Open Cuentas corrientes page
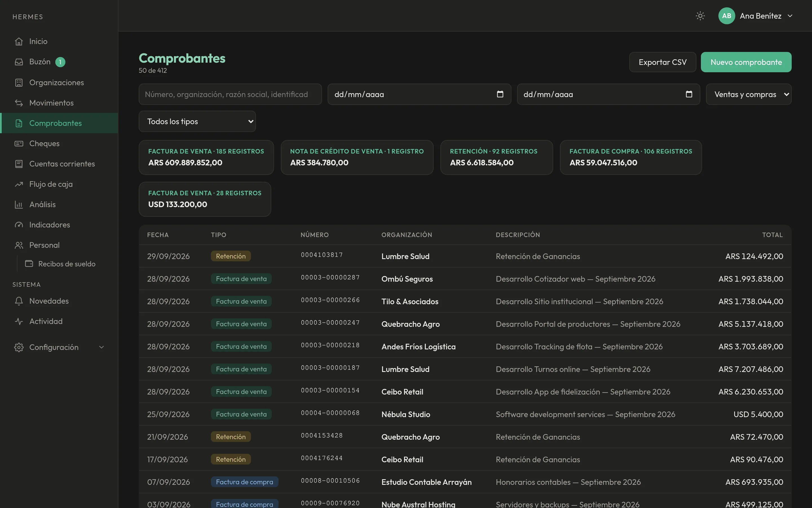Viewport: 812px width, 508px height. point(59,164)
